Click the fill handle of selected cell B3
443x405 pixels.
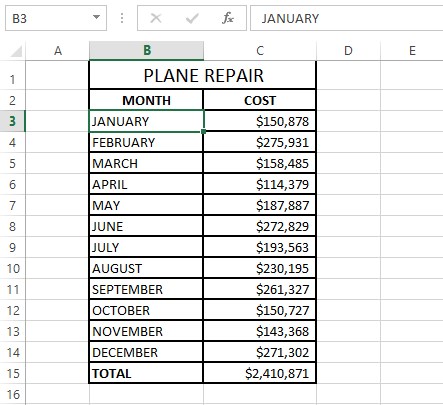203,132
